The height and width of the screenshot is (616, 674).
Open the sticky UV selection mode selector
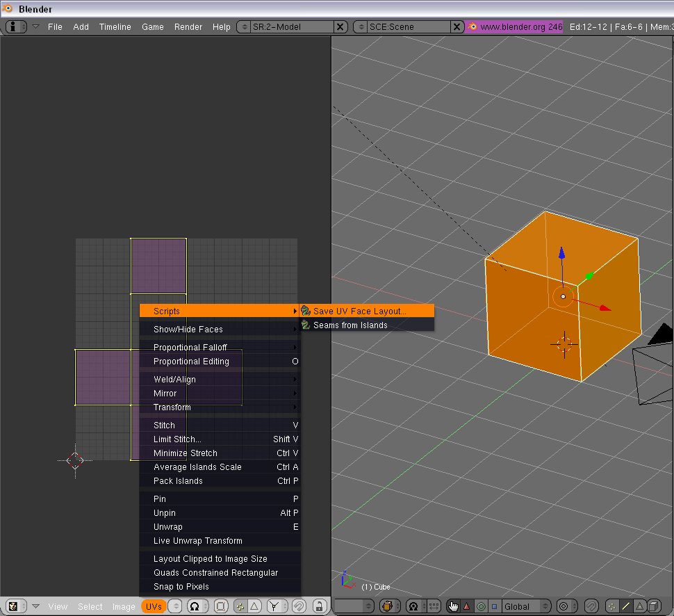(277, 606)
